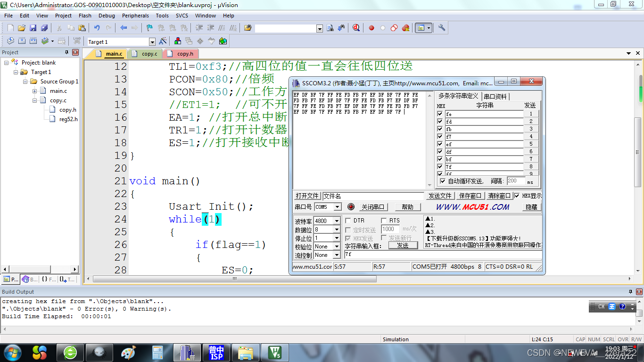Click send button 1 for string fe
Viewport: 644px width, 362px height.
pos(531,114)
